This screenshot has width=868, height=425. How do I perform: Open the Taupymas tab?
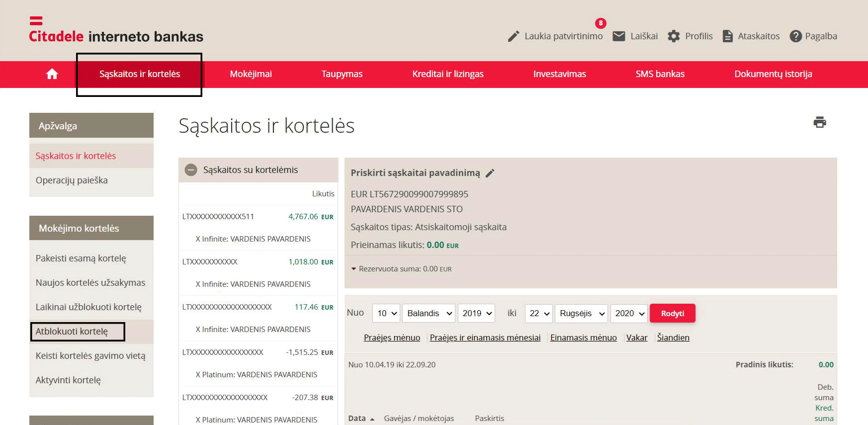(342, 74)
